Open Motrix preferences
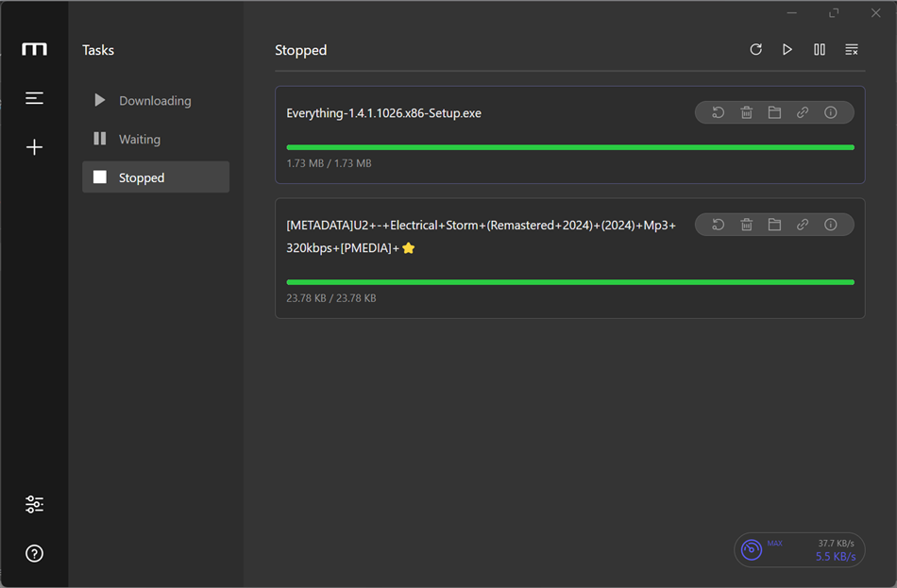Viewport: 897px width, 588px height. (x=34, y=504)
